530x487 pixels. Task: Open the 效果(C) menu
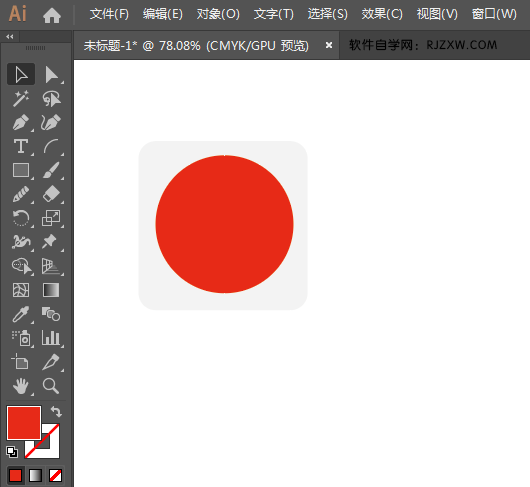click(x=382, y=14)
